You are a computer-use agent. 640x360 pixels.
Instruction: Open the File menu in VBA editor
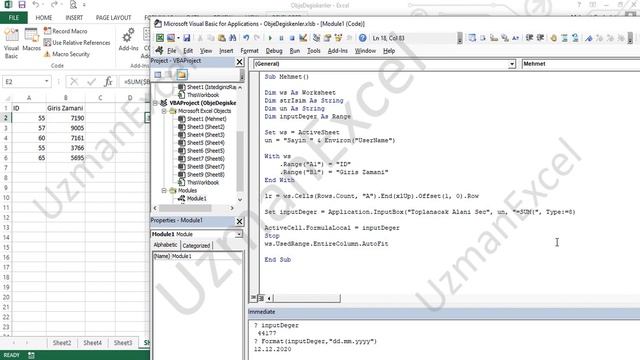(171, 51)
